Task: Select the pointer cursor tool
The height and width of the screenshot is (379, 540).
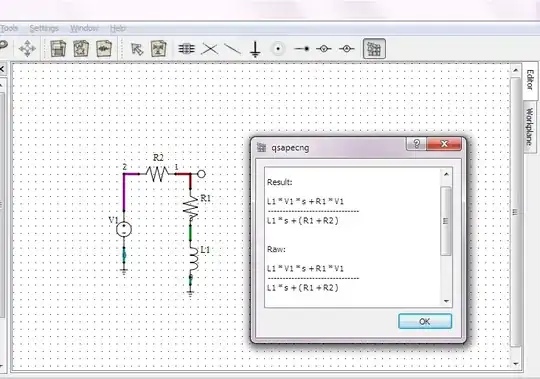Action: pyautogui.click(x=137, y=49)
